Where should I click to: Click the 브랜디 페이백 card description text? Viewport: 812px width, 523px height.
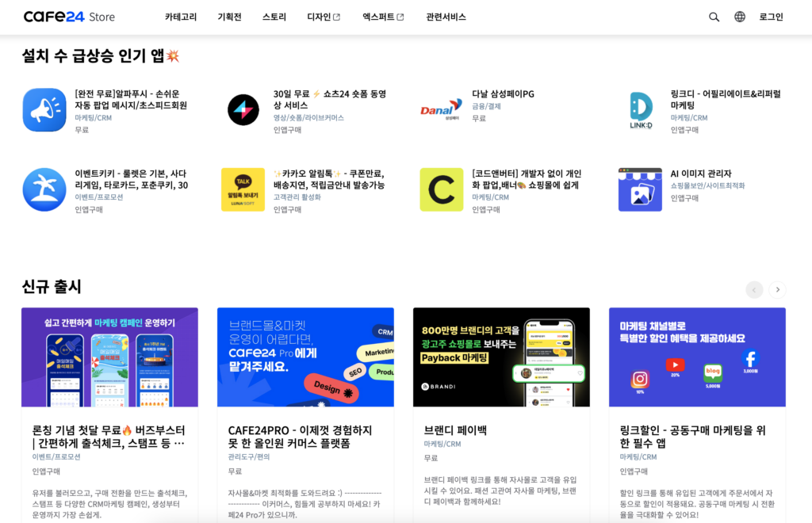[500, 491]
